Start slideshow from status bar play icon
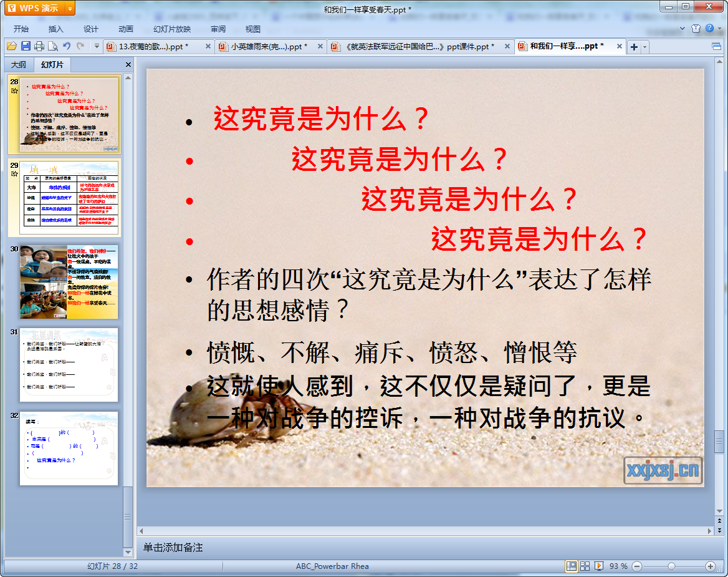This screenshot has height=577, width=728. (x=599, y=566)
